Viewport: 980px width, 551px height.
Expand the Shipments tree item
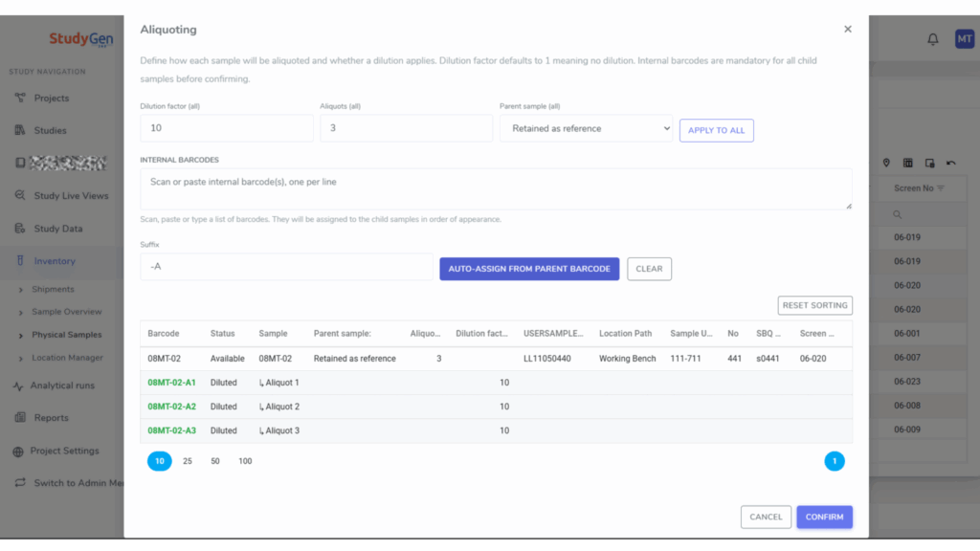(x=21, y=290)
